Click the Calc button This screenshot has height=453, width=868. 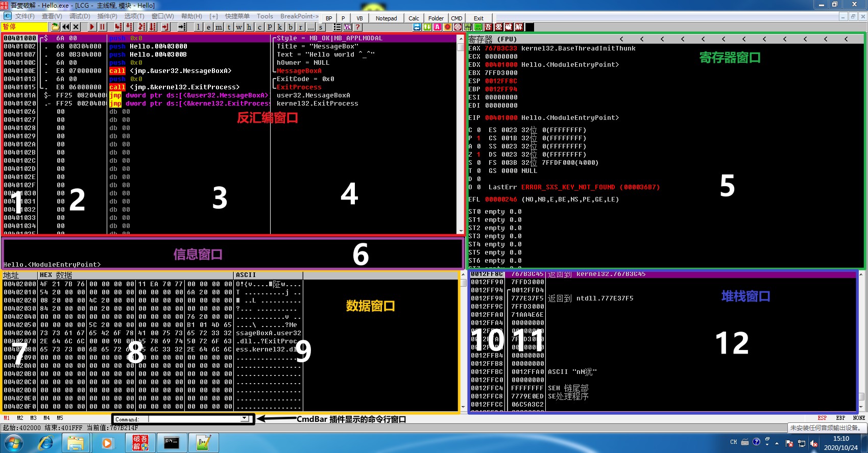[414, 18]
